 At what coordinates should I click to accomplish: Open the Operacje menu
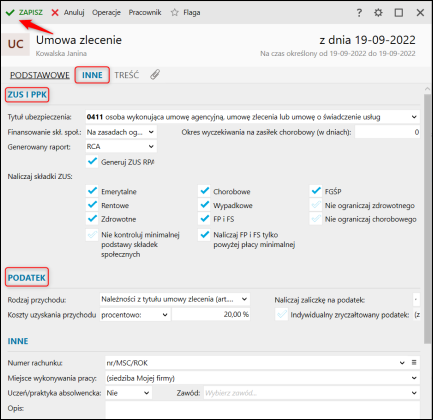(x=106, y=13)
